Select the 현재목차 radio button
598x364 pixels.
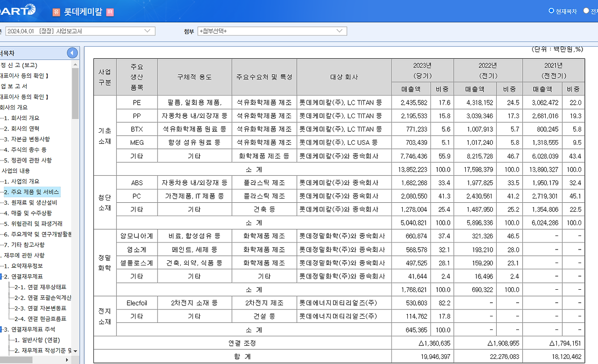tap(551, 11)
